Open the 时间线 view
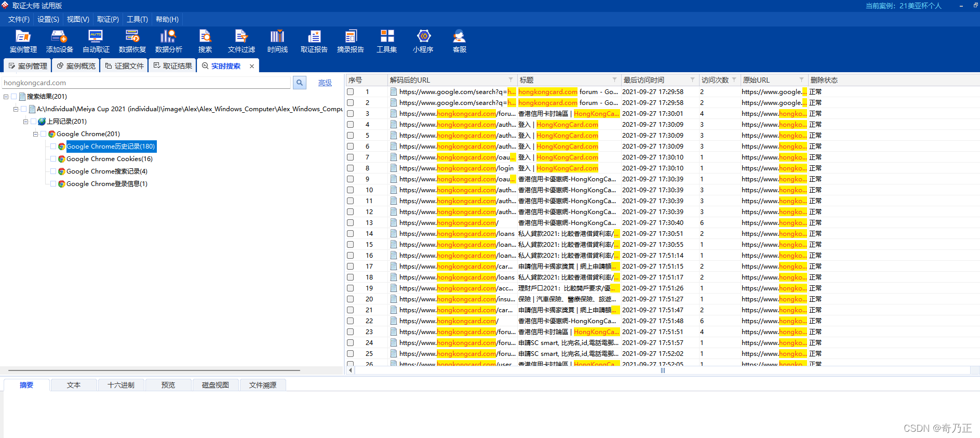 pyautogui.click(x=278, y=41)
